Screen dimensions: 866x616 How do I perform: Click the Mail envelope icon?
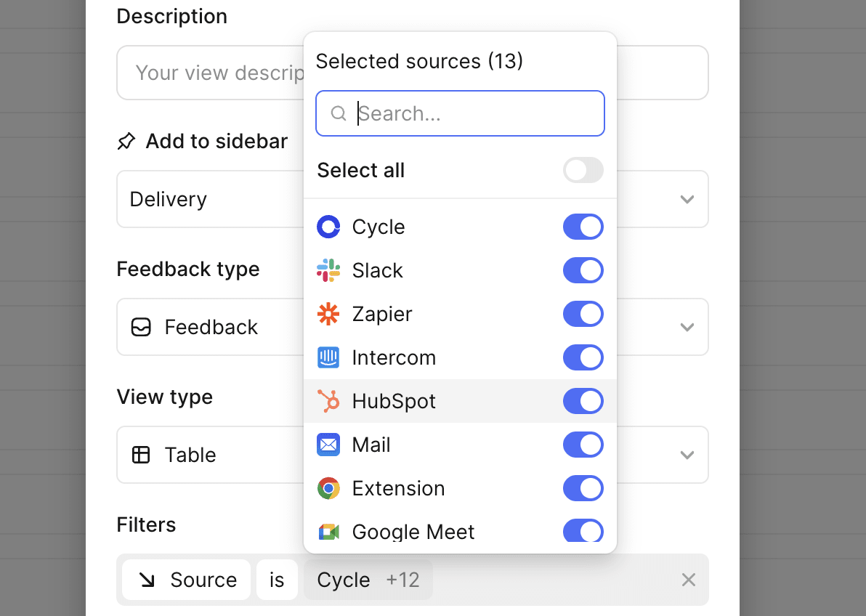pyautogui.click(x=328, y=445)
